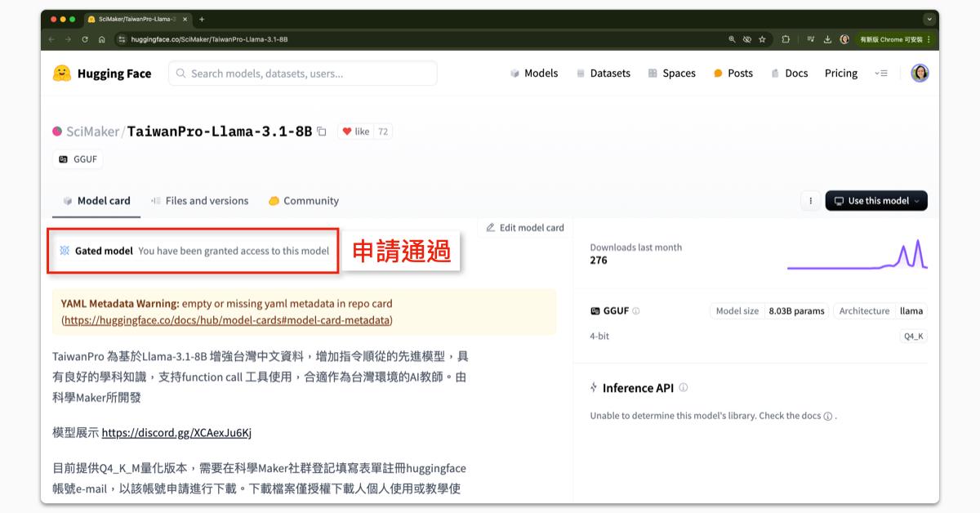This screenshot has height=513, width=980.
Task: Open zoom magnifier icon in address bar
Action: coord(732,39)
